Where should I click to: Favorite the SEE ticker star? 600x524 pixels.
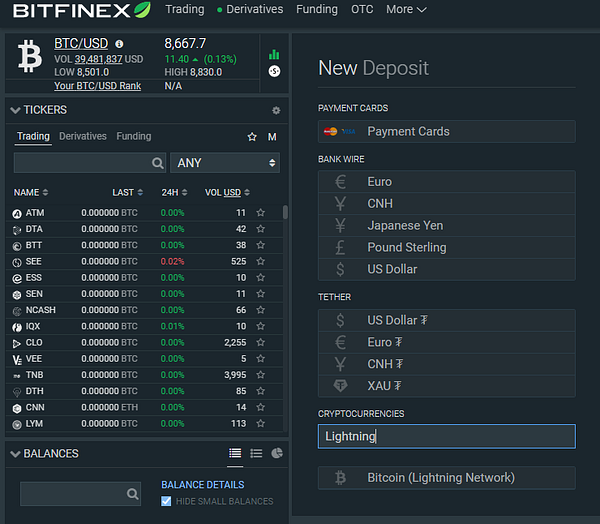tap(261, 261)
